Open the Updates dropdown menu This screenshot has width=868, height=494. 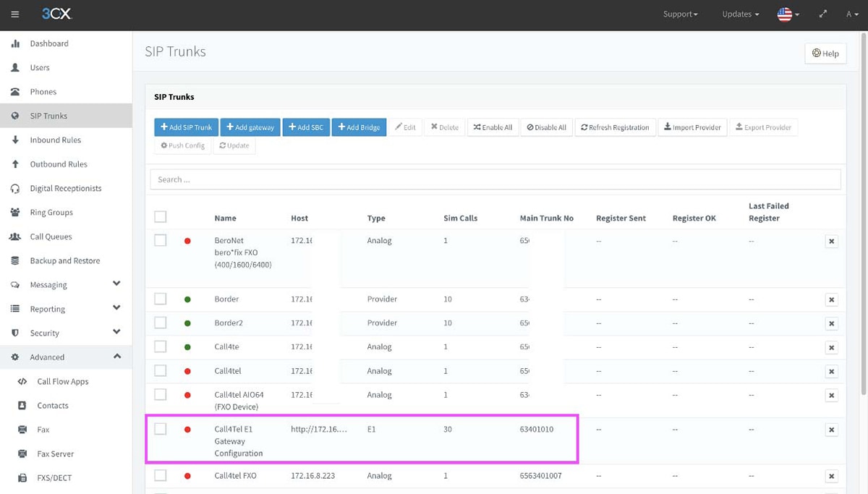(741, 14)
